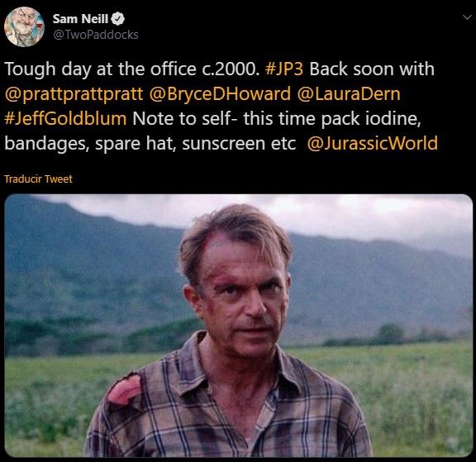This screenshot has height=462, width=476.
Task: Follow the #JeffGoldblum hashtag link
Action: pyautogui.click(x=65, y=118)
